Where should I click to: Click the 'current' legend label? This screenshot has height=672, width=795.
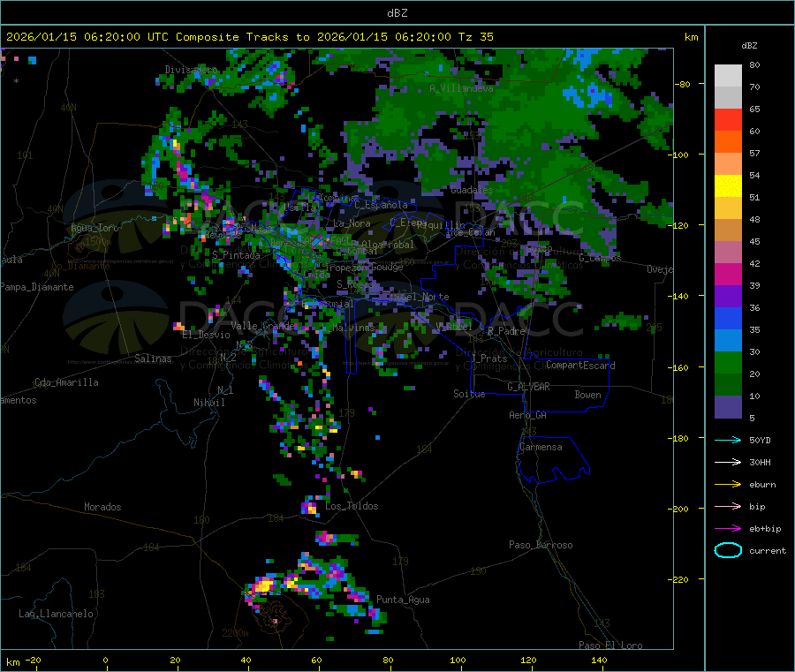coord(768,551)
